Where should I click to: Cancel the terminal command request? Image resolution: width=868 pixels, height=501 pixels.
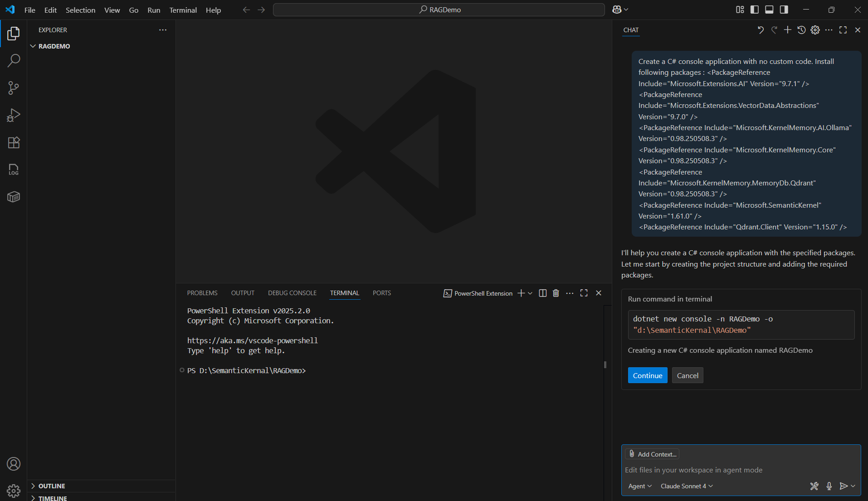[688, 375]
